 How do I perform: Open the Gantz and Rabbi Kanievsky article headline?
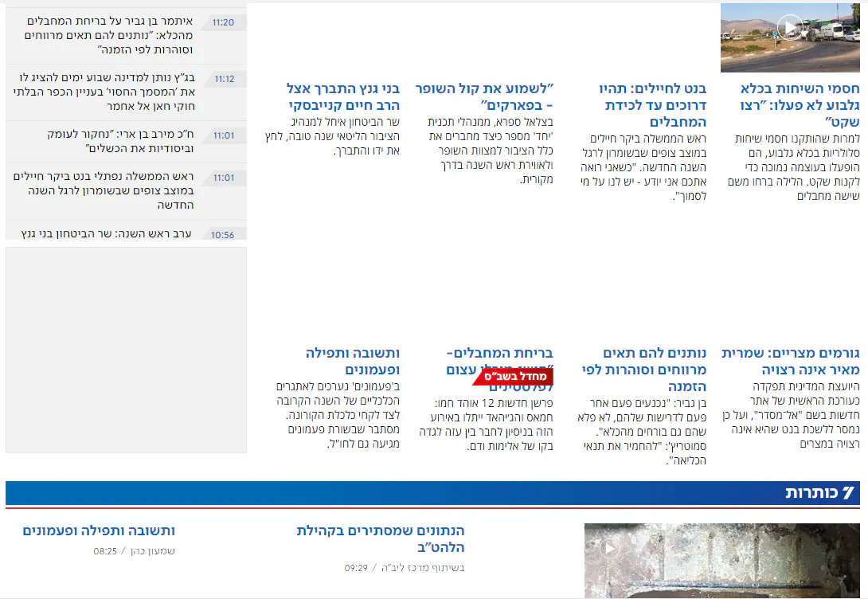coord(343,96)
